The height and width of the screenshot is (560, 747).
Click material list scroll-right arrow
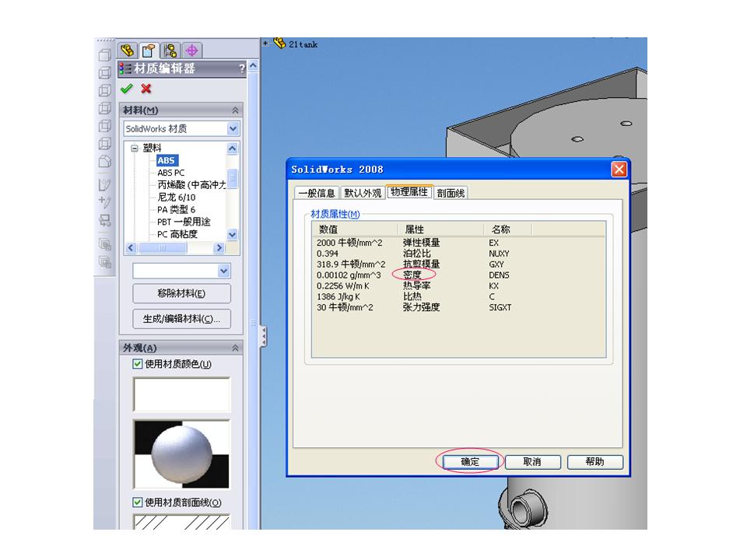click(219, 247)
